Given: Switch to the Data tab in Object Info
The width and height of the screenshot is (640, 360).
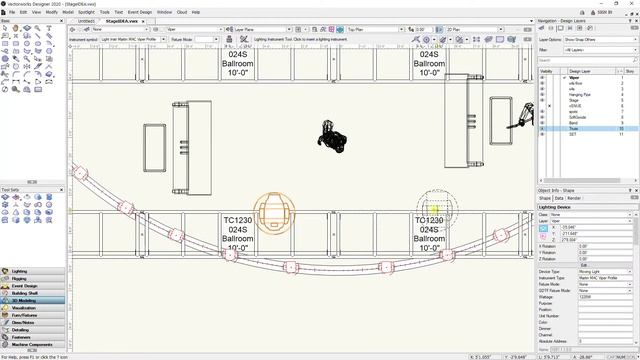Looking at the screenshot, I should [x=559, y=198].
